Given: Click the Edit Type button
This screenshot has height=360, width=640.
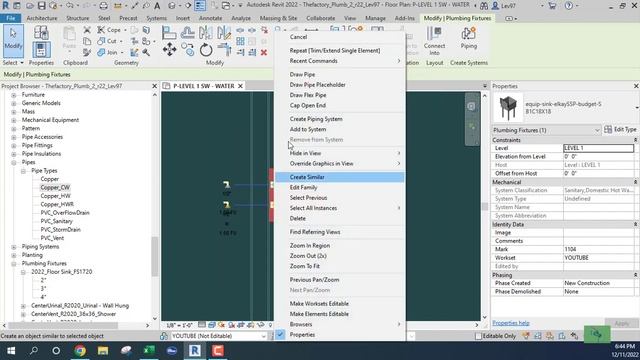Looking at the screenshot, I should 620,129.
